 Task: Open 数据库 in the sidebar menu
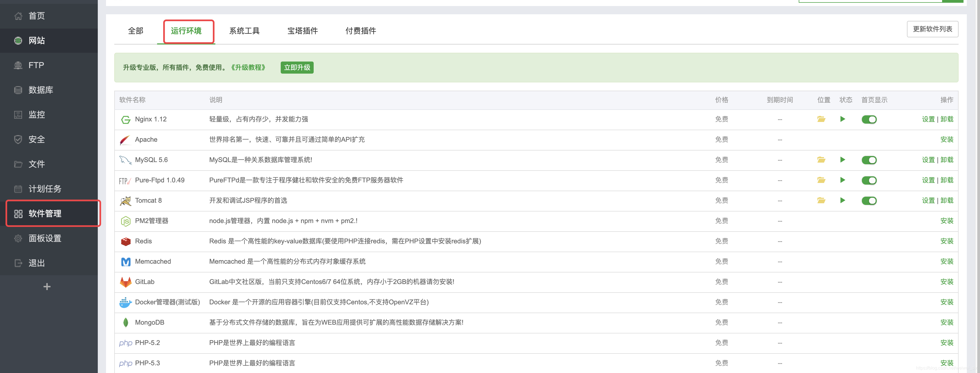pyautogui.click(x=41, y=90)
